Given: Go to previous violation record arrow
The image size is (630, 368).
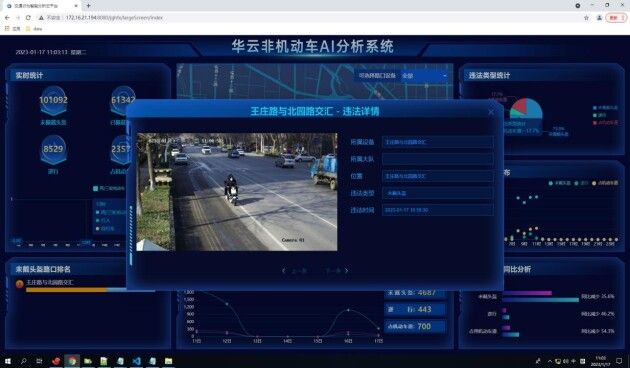Looking at the screenshot, I should point(284,271).
